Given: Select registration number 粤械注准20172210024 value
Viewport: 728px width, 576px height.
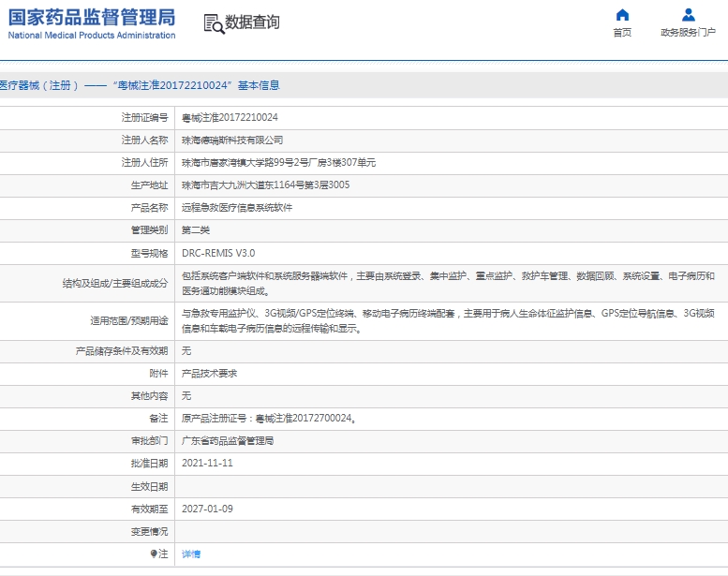Looking at the screenshot, I should click(230, 117).
